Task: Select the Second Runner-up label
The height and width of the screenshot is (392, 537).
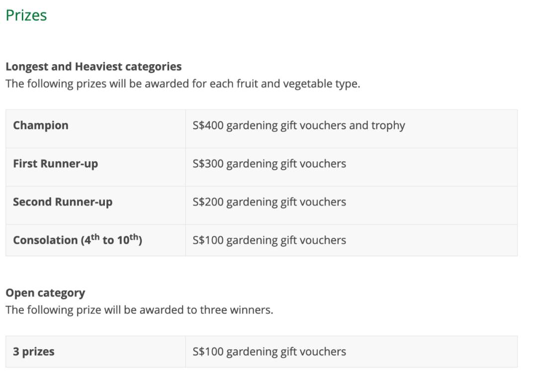Action: coord(63,202)
